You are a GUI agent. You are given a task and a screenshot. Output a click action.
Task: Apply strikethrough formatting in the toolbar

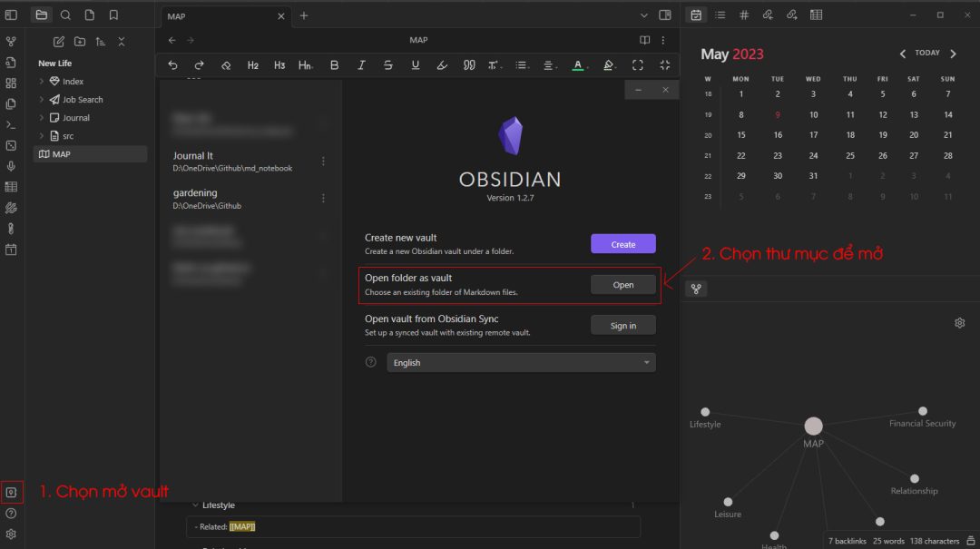(x=388, y=65)
